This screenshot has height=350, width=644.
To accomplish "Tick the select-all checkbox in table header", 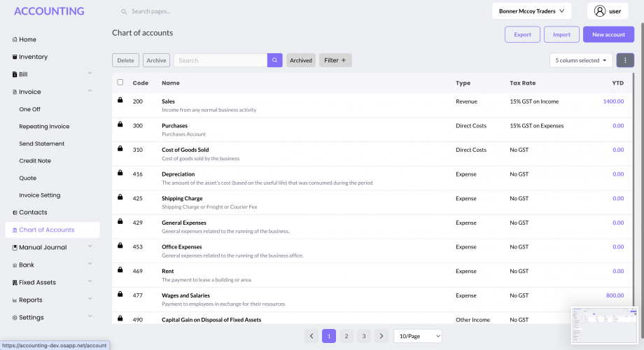I will click(x=120, y=82).
